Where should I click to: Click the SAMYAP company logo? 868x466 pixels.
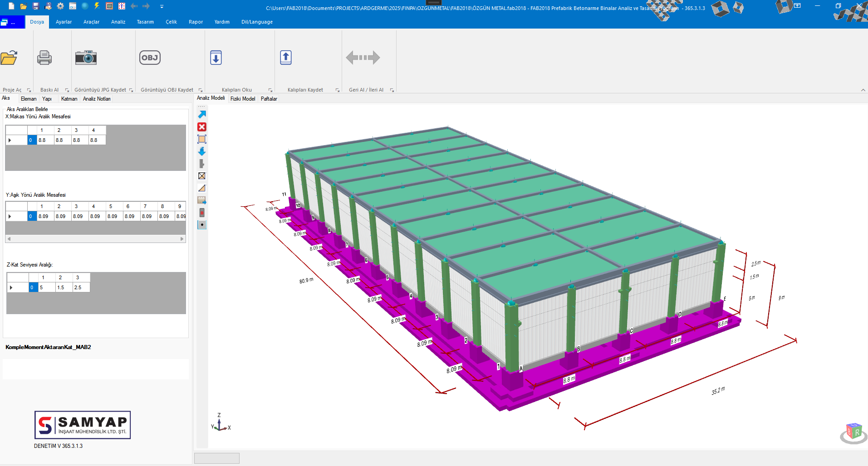(83, 425)
